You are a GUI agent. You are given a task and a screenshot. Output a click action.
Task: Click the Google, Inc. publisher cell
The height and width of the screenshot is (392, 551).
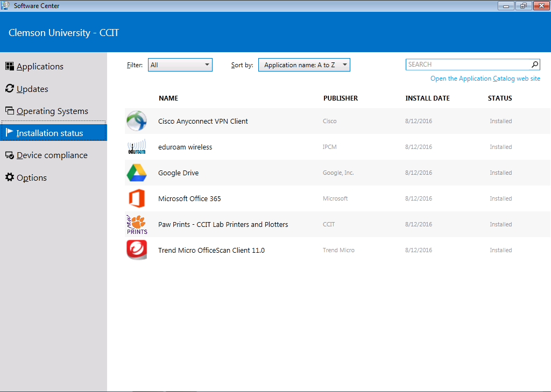[338, 173]
